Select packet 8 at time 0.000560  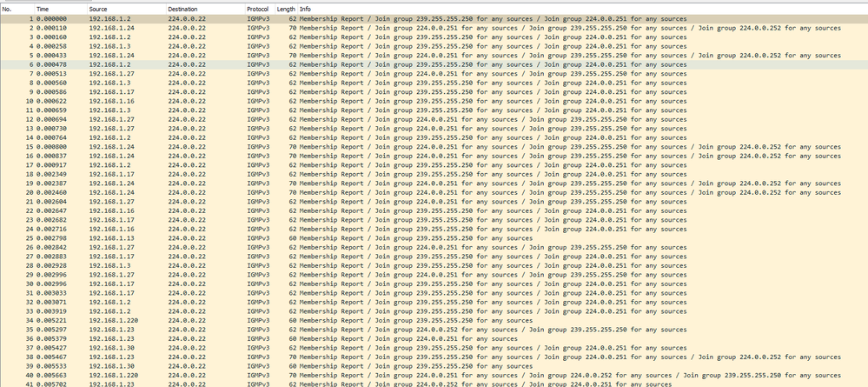click(434, 83)
